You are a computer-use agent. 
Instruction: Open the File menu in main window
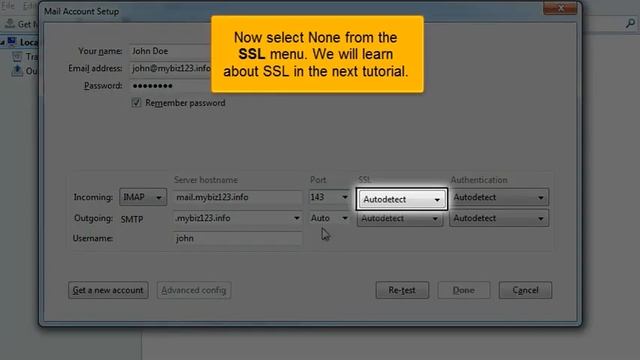coord(8,6)
